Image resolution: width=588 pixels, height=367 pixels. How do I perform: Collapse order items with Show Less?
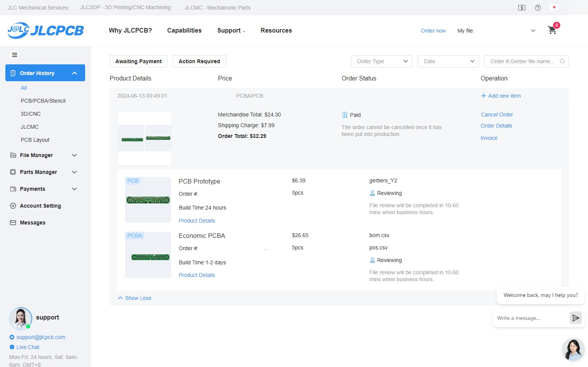(135, 298)
